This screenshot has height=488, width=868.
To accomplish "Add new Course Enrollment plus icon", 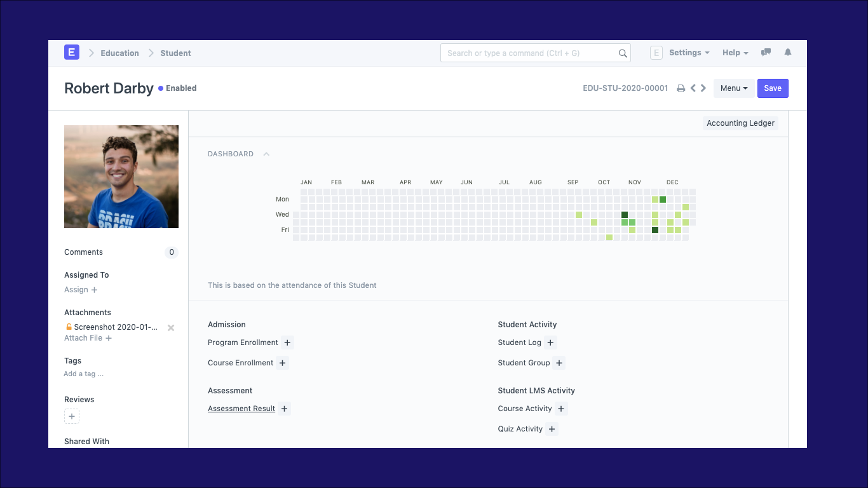I will [x=283, y=363].
